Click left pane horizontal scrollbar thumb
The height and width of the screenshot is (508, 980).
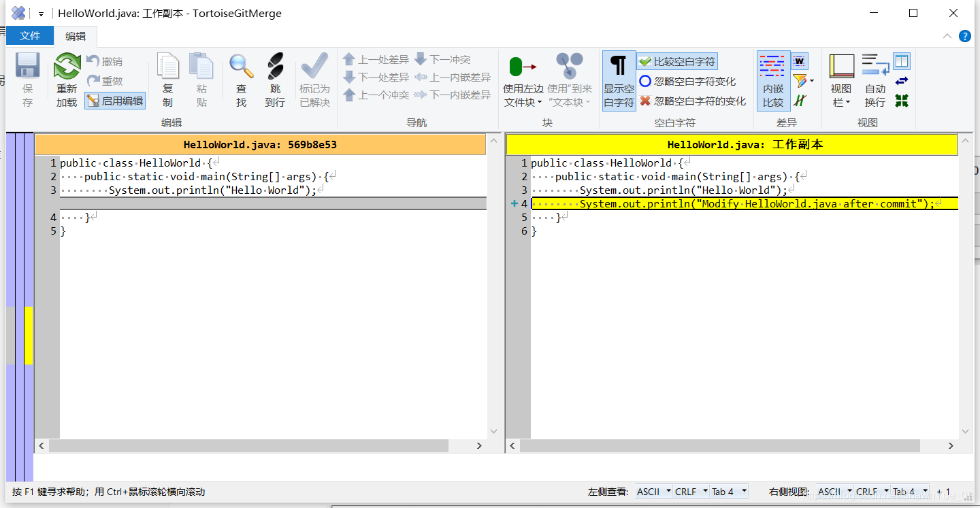click(x=248, y=445)
